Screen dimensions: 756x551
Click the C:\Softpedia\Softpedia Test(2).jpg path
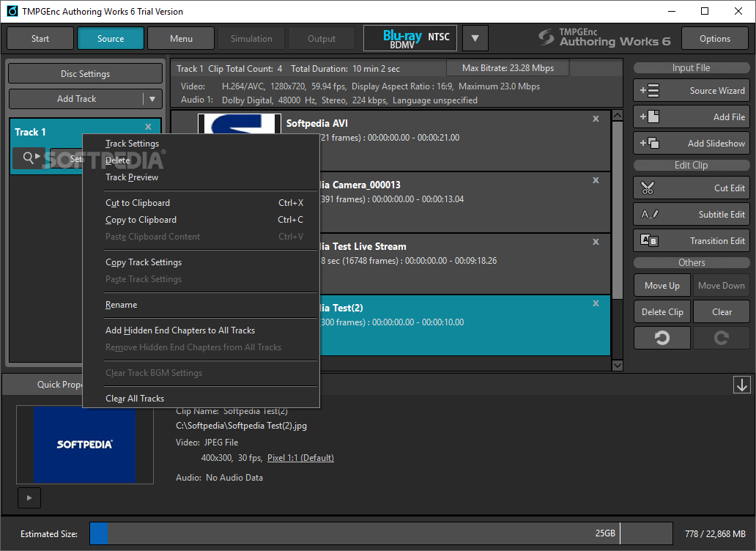click(241, 426)
